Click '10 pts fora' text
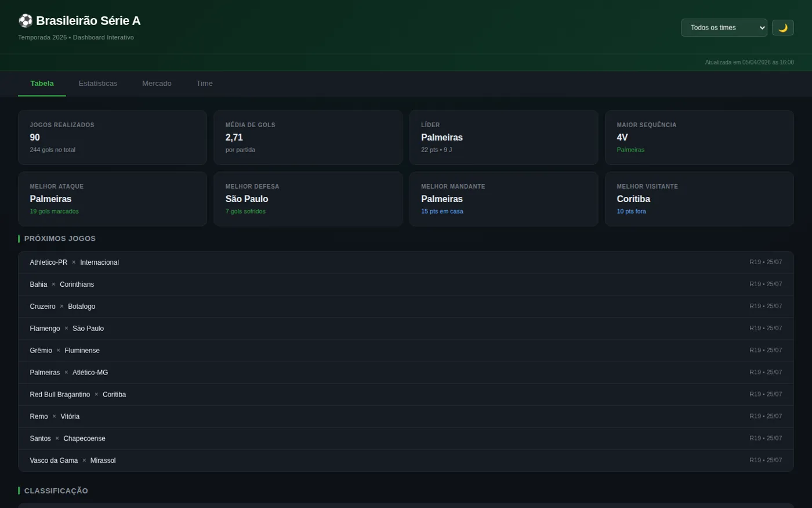Image resolution: width=812 pixels, height=508 pixels. (631, 211)
